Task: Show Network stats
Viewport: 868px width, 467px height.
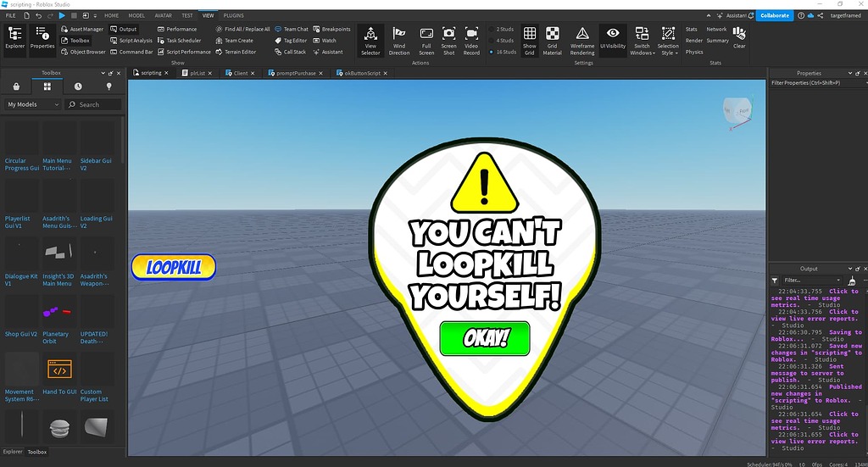Action: pos(716,30)
